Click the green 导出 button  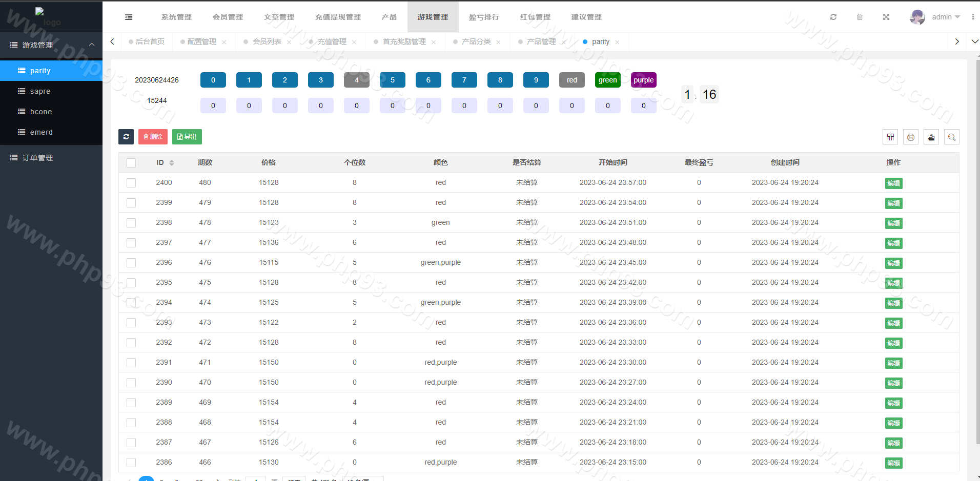pos(187,137)
